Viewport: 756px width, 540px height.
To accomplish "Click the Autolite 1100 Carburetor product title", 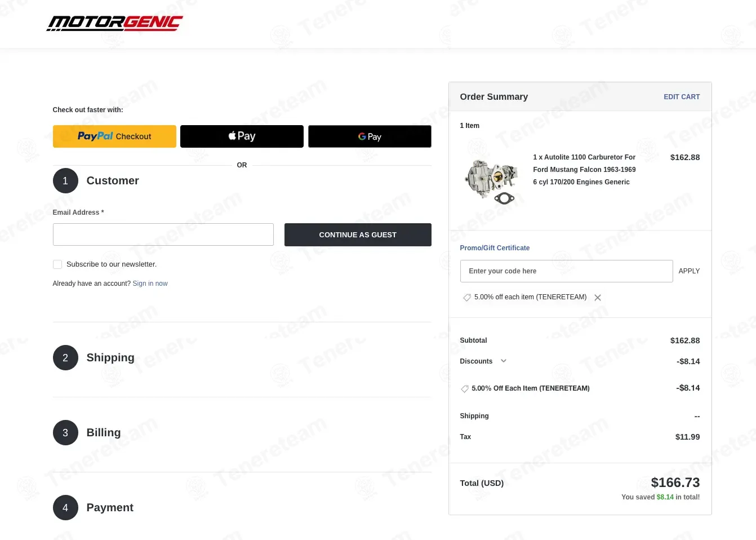I will 584,170.
